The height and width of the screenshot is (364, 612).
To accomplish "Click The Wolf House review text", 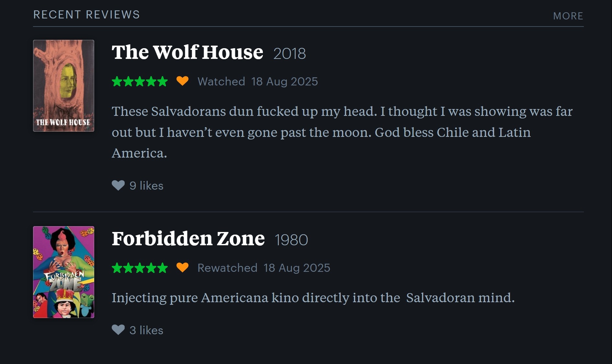I will coord(342,132).
